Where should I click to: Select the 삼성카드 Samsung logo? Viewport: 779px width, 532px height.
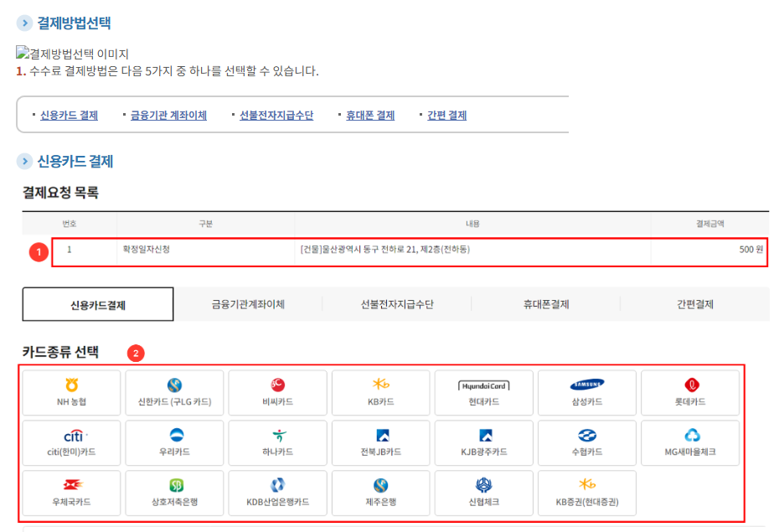(x=587, y=385)
